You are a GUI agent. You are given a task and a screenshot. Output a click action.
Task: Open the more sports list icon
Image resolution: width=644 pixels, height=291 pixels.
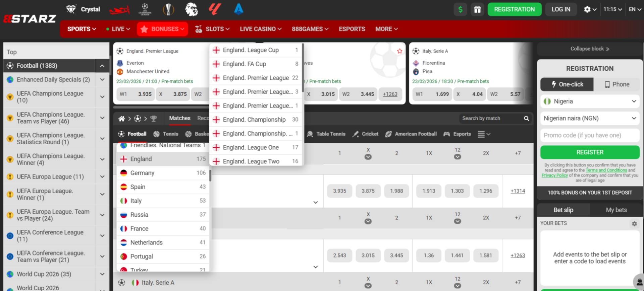click(484, 134)
